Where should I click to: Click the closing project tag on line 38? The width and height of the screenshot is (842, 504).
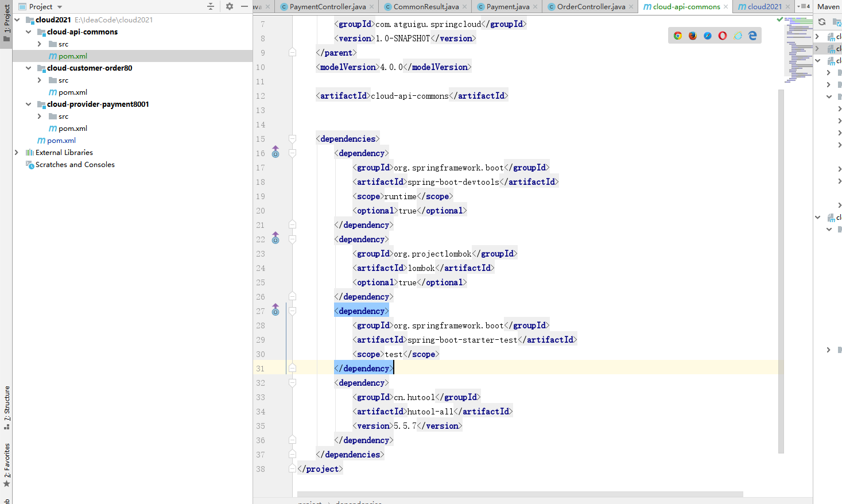320,469
